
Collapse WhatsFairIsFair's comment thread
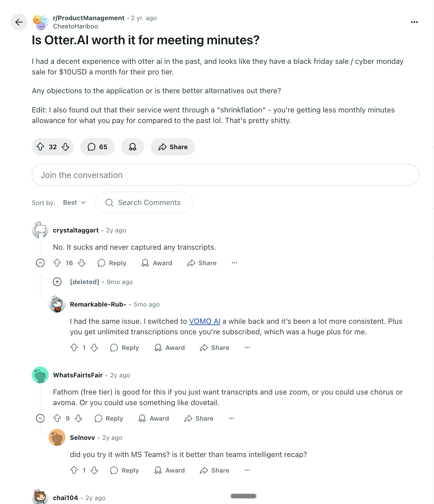coord(40,418)
